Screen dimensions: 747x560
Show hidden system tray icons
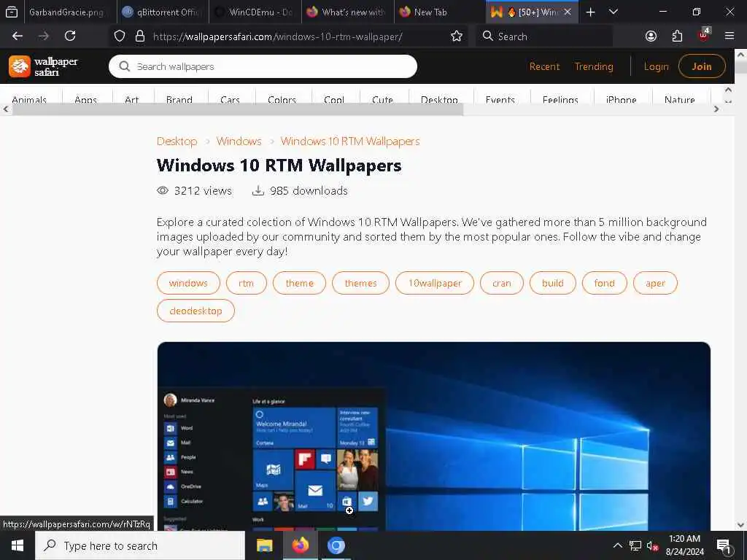coord(617,545)
